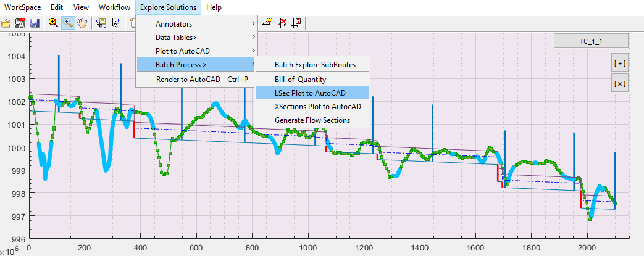Click the arrow pointer with plus icon
The width and height of the screenshot is (644, 256).
pyautogui.click(x=115, y=23)
